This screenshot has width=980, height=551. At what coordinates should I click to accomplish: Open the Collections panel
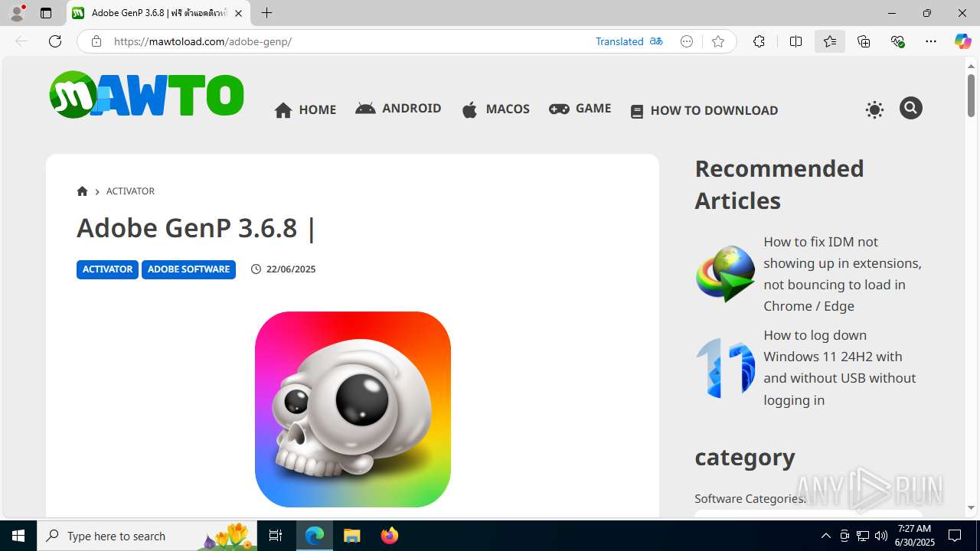[x=864, y=41]
